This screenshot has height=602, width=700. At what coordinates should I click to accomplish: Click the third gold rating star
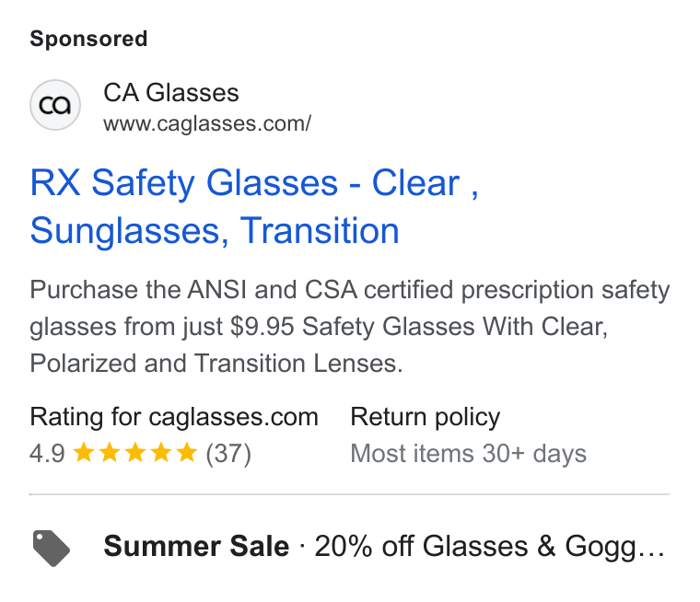pyautogui.click(x=135, y=453)
